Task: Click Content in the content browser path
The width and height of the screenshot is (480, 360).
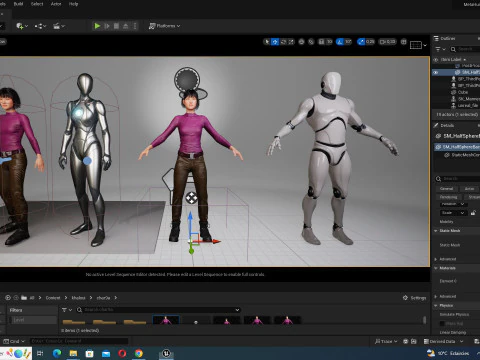Action: click(x=53, y=298)
